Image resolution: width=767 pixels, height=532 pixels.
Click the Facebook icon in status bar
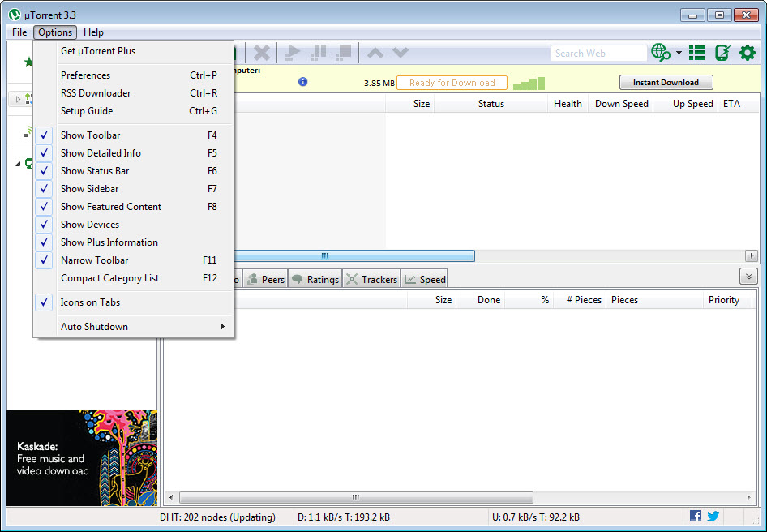(x=695, y=516)
